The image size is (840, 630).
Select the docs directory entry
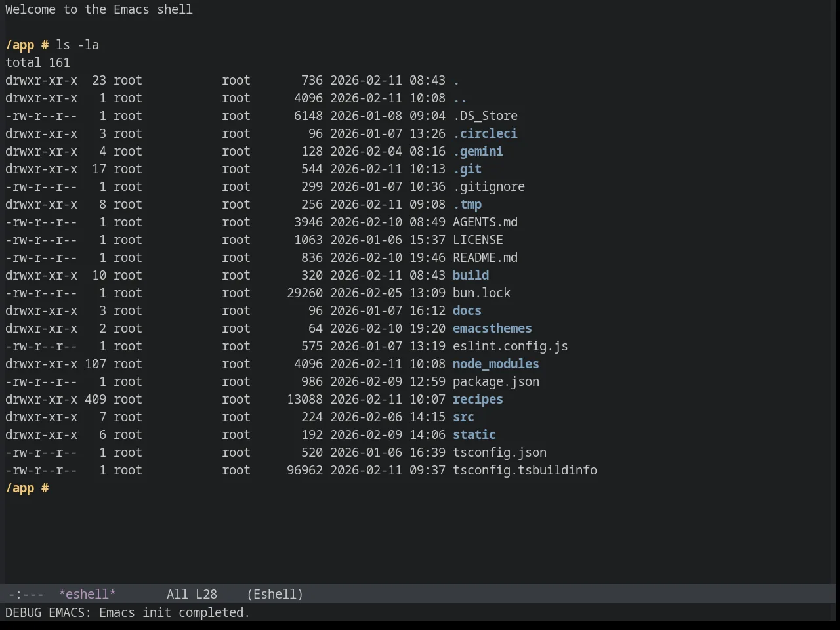[467, 310]
